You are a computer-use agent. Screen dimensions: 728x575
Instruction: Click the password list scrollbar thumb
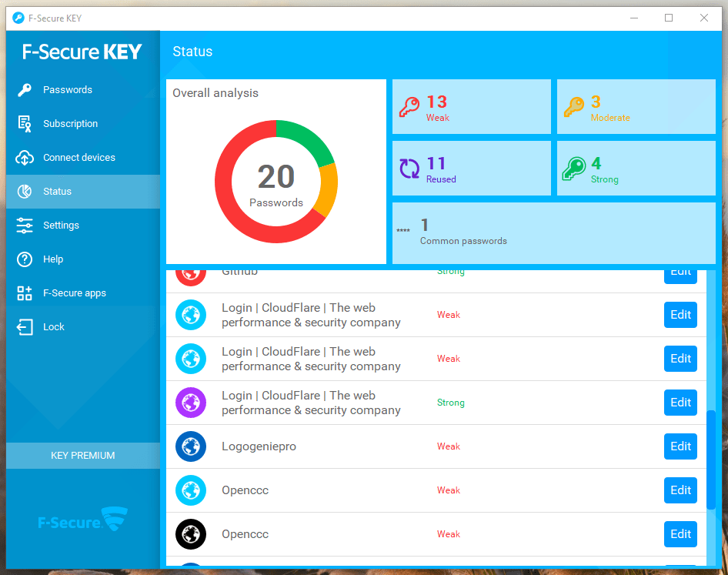pos(711,460)
